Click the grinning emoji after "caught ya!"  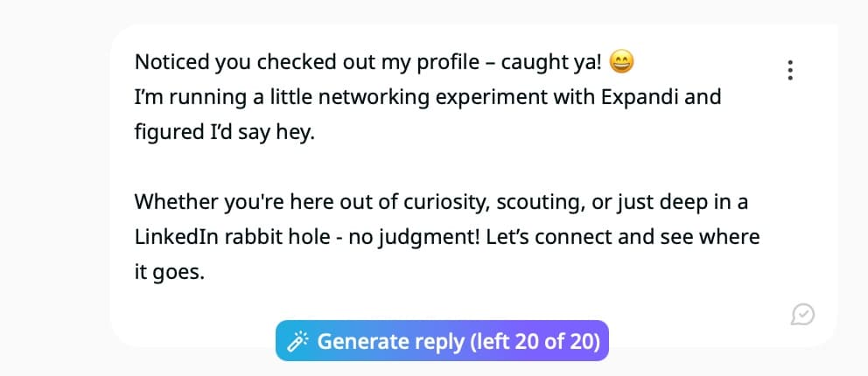[x=621, y=62]
